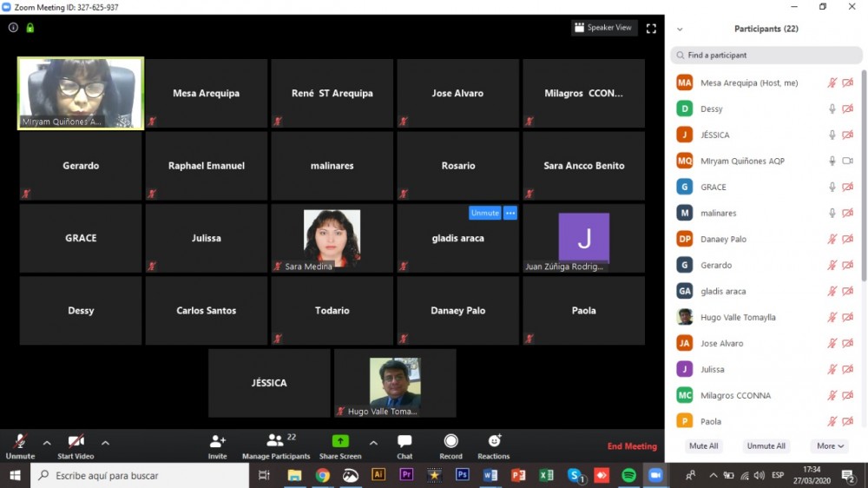
Task: Start recording with Record icon
Action: click(450, 442)
